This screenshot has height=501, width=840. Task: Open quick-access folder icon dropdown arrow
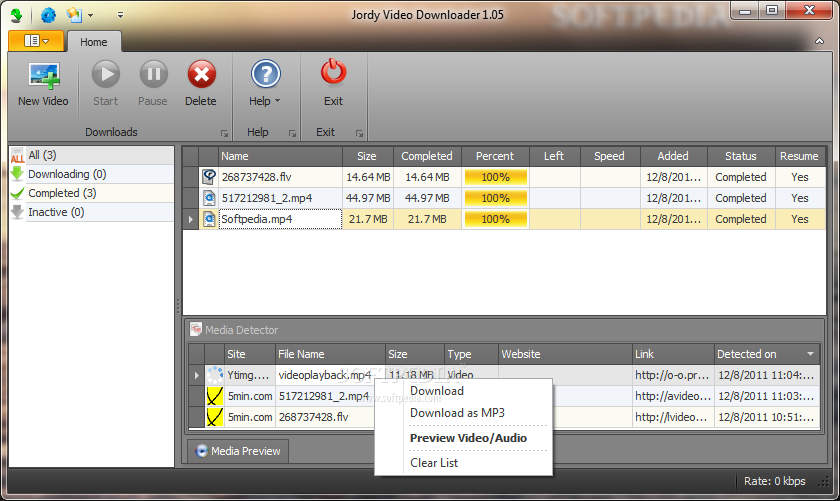pos(91,15)
